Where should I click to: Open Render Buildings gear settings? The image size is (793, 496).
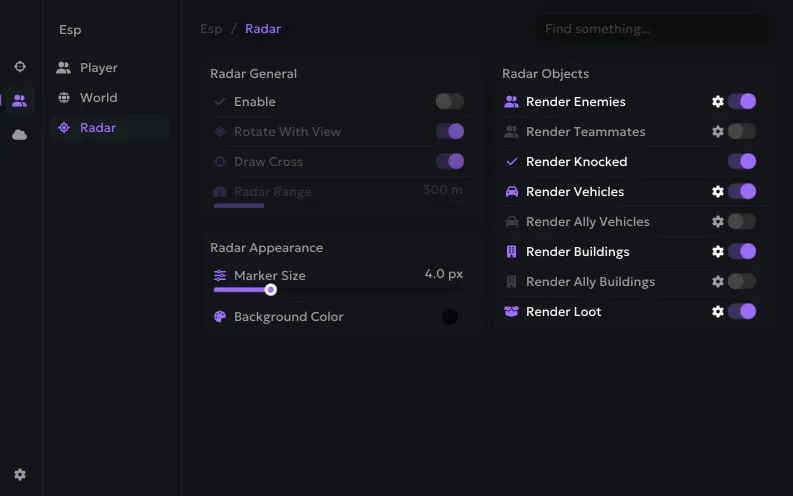[718, 252]
